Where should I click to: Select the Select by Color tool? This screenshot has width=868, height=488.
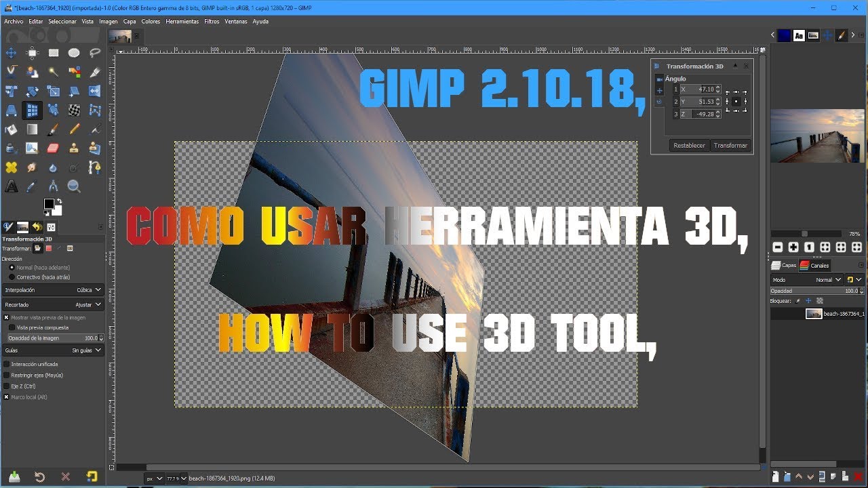[x=74, y=71]
